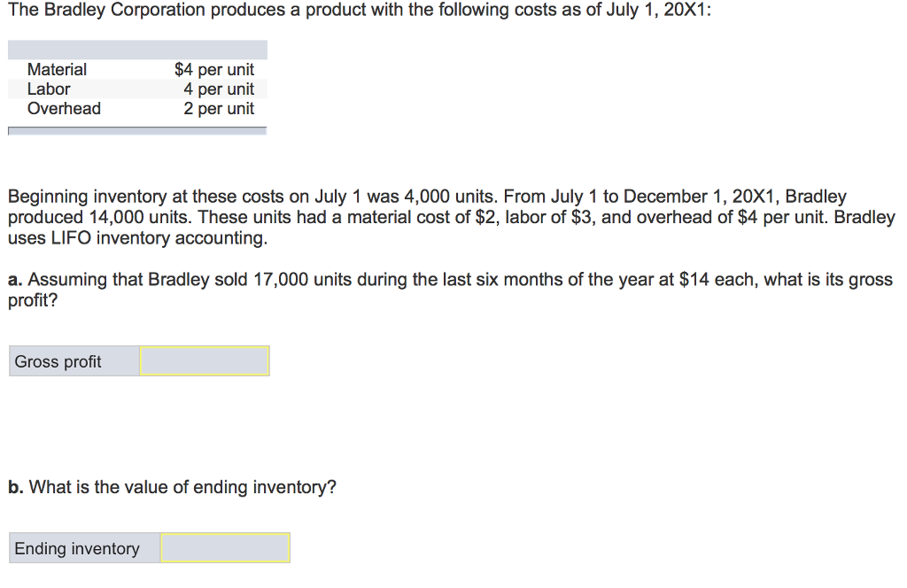Click the table footer bar below Overhead

tap(136, 129)
